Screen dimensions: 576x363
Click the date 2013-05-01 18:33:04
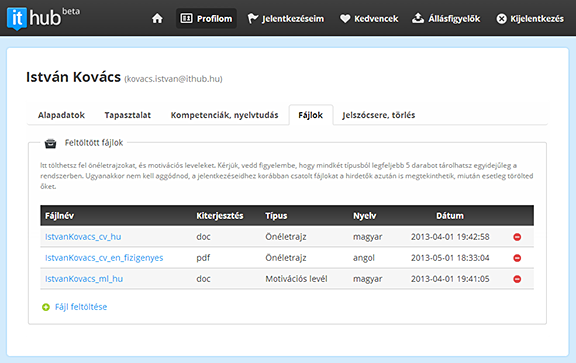pyautogui.click(x=450, y=258)
